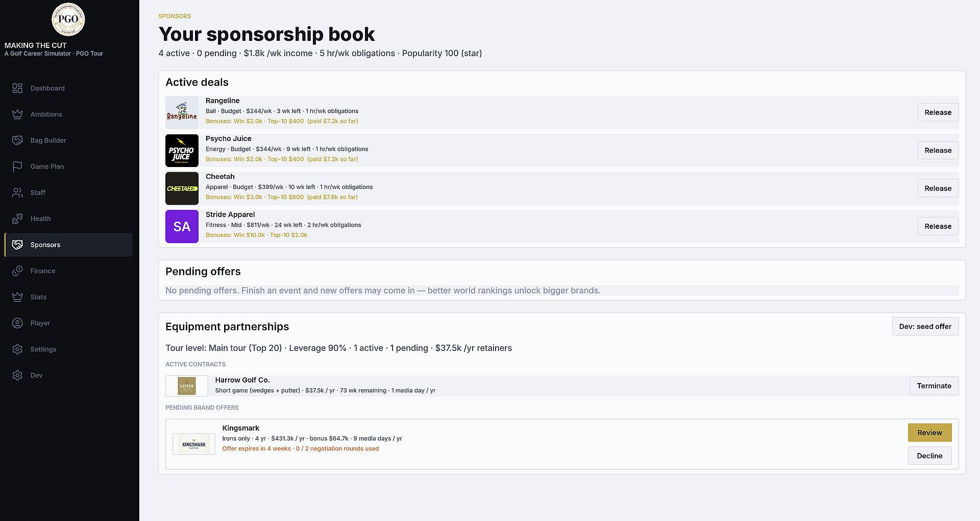Open the Dev menu item
This screenshot has height=521, width=980.
(68, 375)
